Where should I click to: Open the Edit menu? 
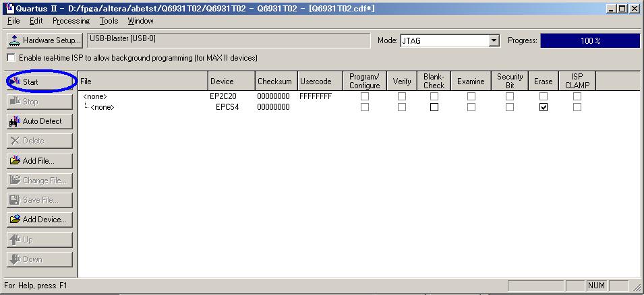click(x=36, y=21)
